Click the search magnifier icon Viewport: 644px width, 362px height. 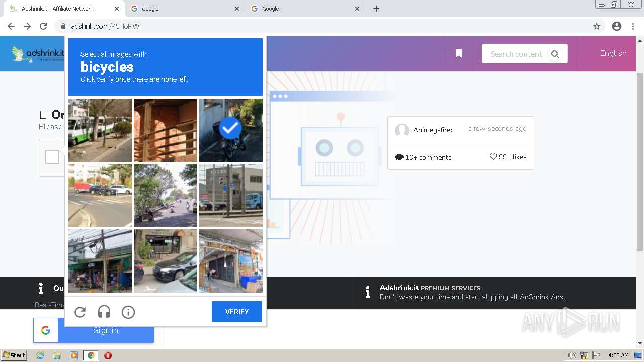(555, 54)
